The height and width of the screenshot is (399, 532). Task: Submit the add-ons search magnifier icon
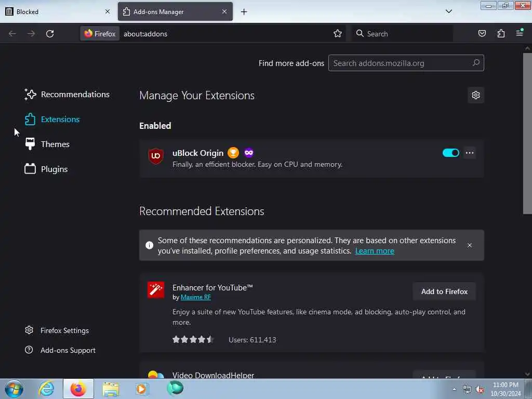[476, 63]
